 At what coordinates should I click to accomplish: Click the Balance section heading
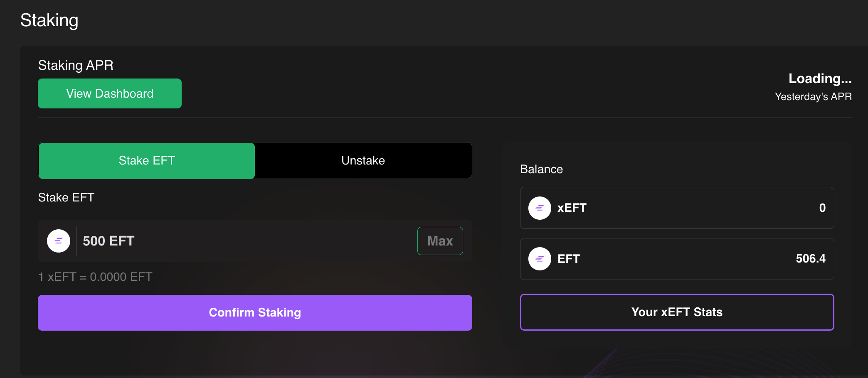point(541,169)
